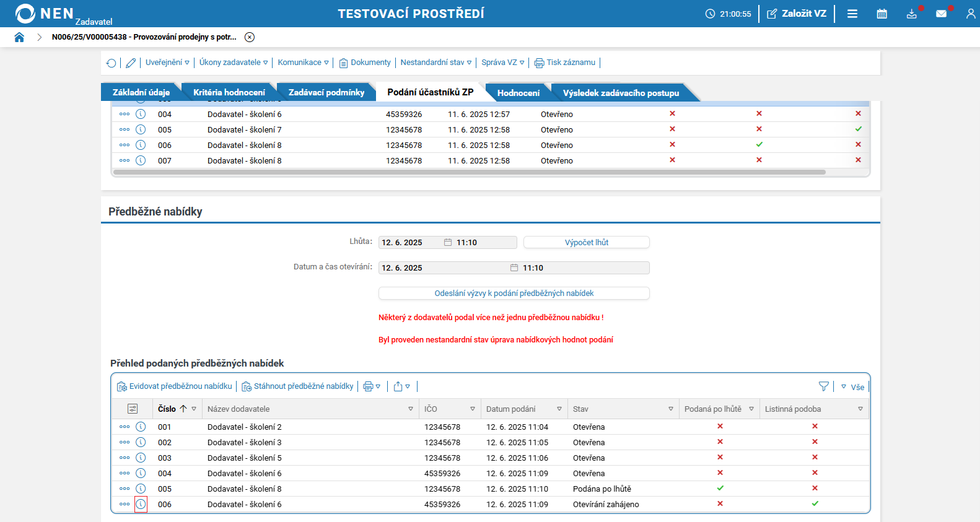Image resolution: width=980 pixels, height=522 pixels.
Task: Click the horizontal scrollbar of upper table
Action: tap(469, 172)
